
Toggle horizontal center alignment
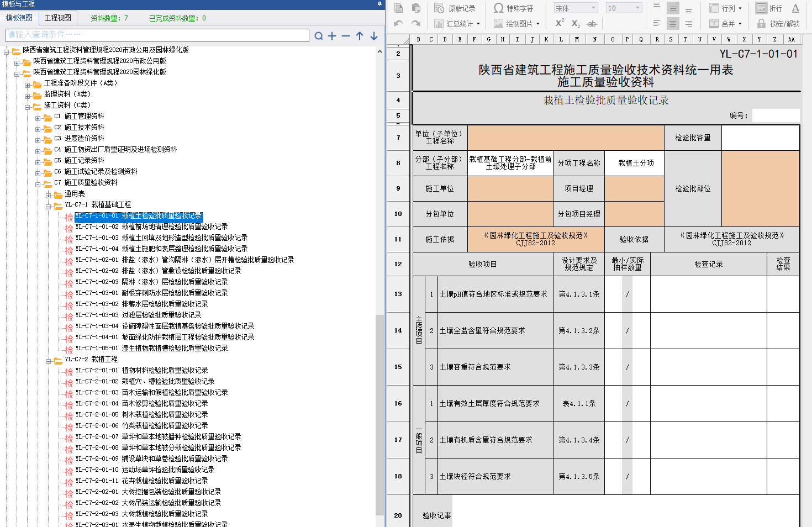pyautogui.click(x=673, y=23)
